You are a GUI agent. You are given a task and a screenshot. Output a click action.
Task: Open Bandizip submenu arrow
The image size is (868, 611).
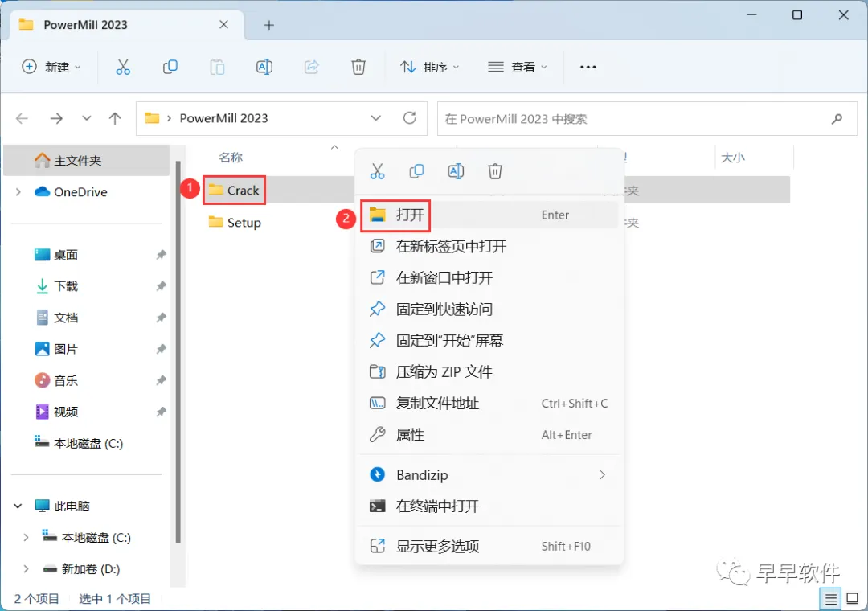(x=602, y=474)
